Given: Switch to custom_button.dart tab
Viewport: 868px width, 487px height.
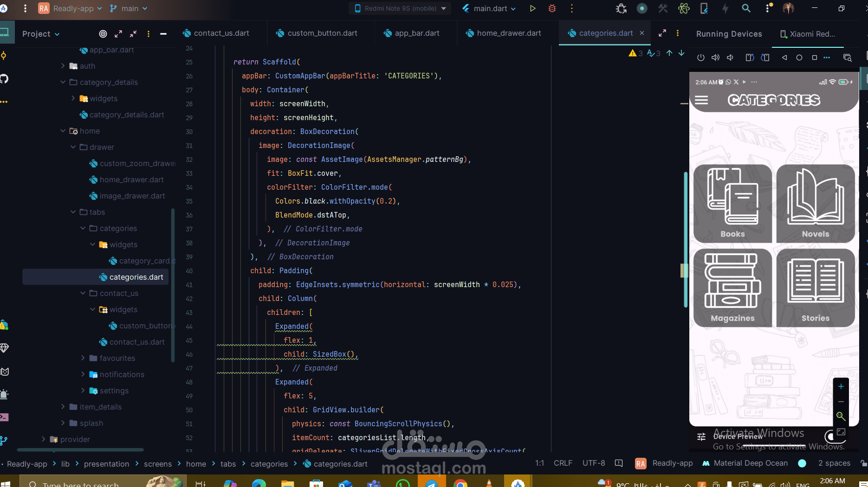Looking at the screenshot, I should click(317, 33).
